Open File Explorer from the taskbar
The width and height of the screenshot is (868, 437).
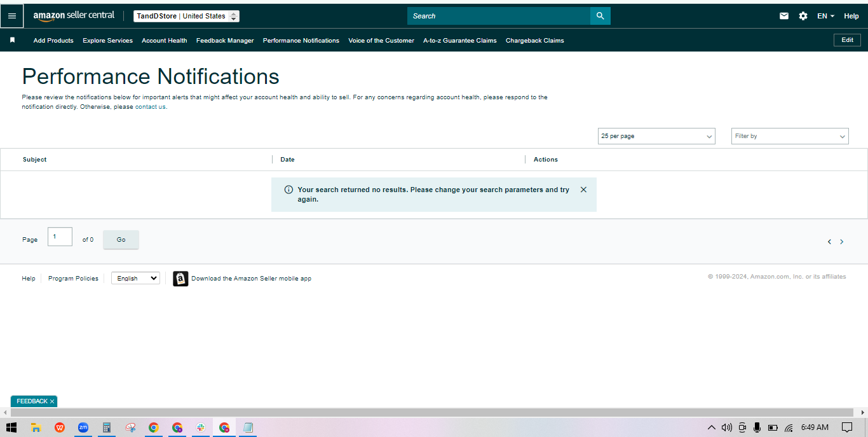[36, 427]
